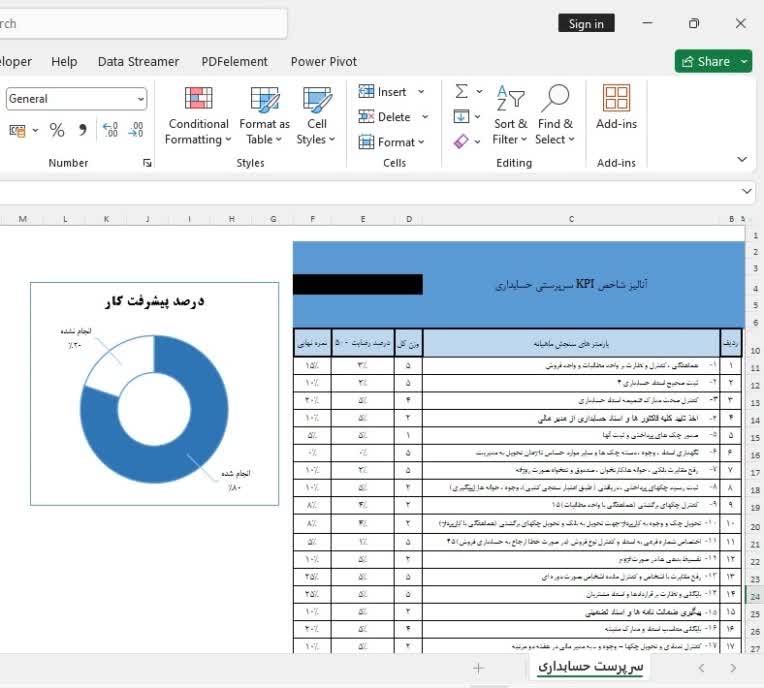
Task: Select column F header
Action: [312, 219]
